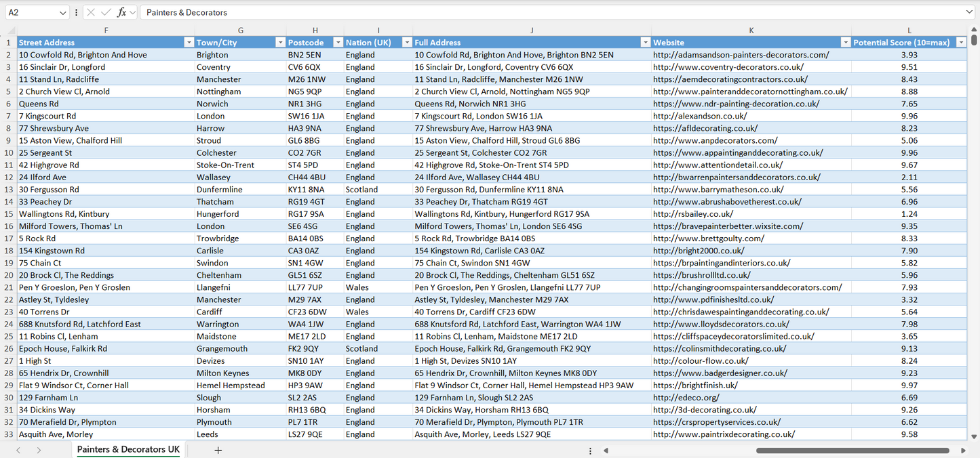
Task: Open the Nation (UK) filter dropdown
Action: coord(407,43)
